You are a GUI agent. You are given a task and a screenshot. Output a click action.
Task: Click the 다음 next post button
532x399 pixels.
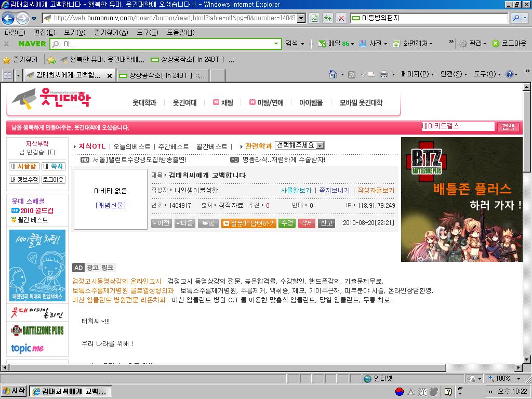[185, 223]
